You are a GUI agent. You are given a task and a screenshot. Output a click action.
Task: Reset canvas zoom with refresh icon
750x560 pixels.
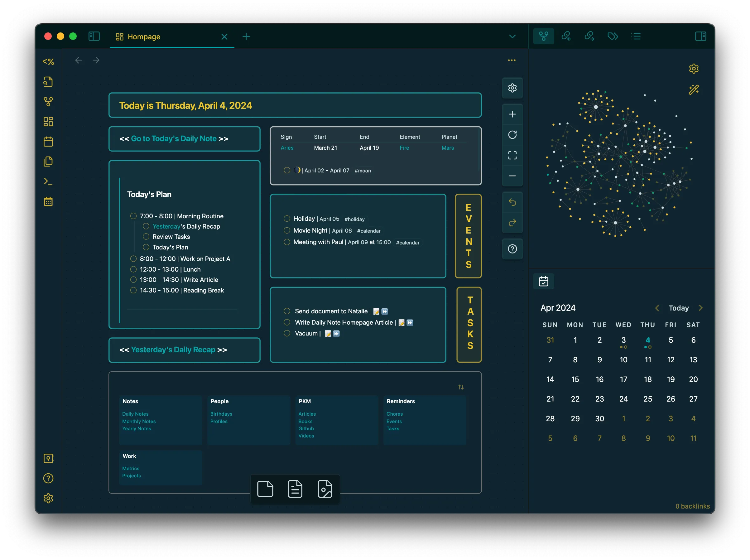click(512, 135)
